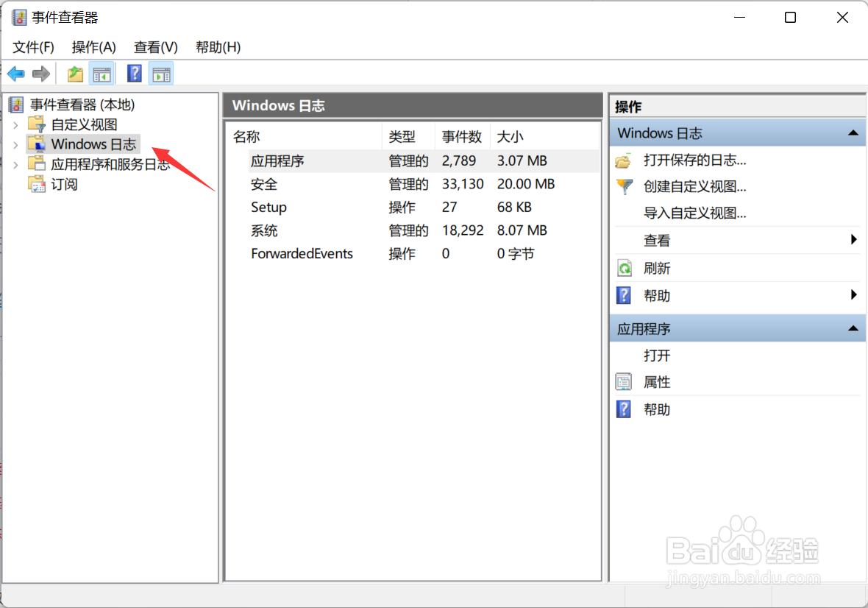Open the 查看(V) menu
Image resolution: width=868 pixels, height=608 pixels.
155,47
